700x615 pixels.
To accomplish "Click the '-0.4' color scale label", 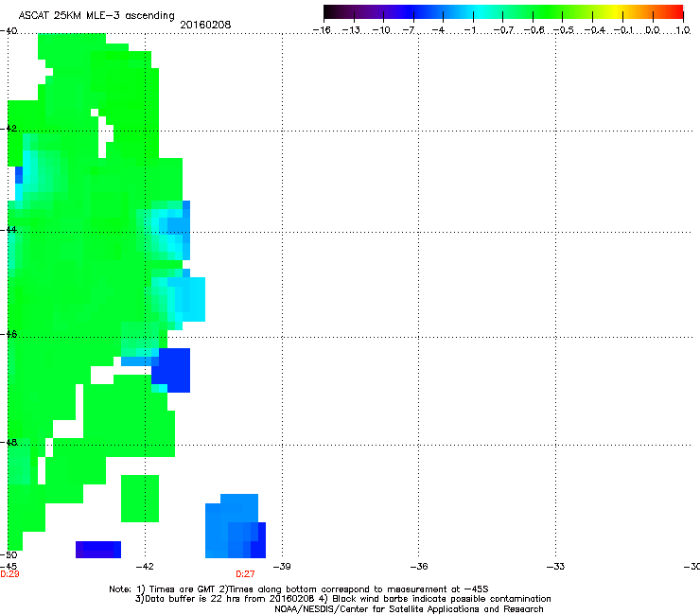I will pyautogui.click(x=595, y=30).
